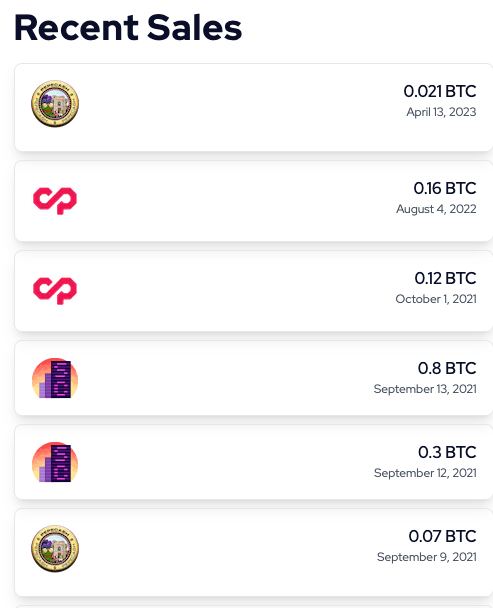Click the 0.3 BTC price text
This screenshot has height=608, width=493.
click(447, 453)
